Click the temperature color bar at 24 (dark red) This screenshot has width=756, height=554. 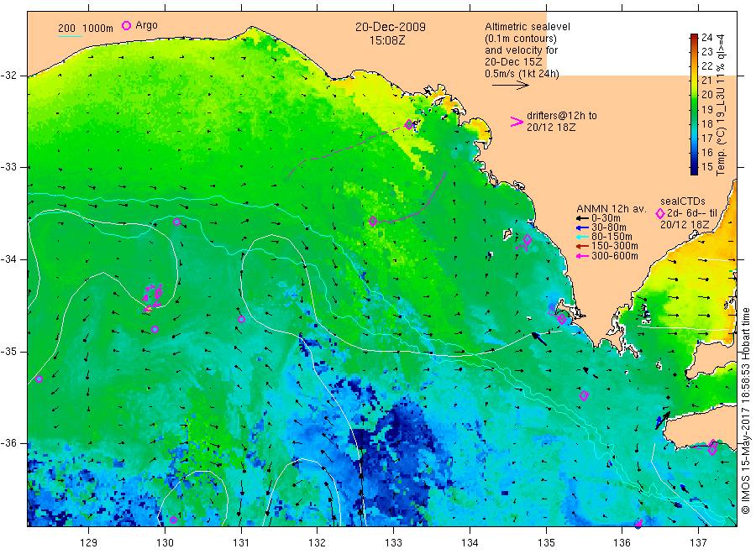(695, 37)
